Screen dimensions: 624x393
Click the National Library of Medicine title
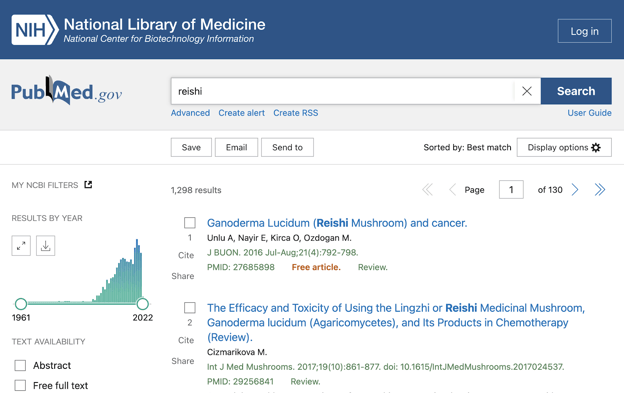point(164,24)
